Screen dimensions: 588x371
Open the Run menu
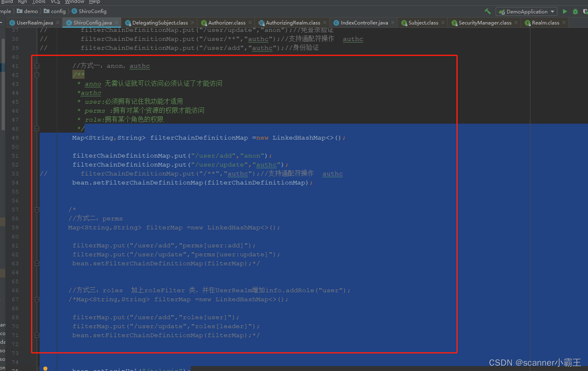(22, 2)
